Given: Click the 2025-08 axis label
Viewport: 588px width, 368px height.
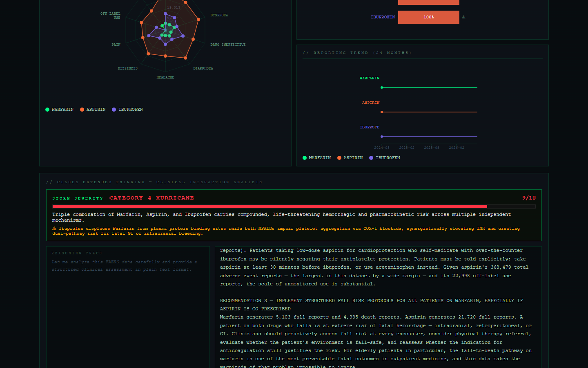Looking at the screenshot, I should (432, 148).
